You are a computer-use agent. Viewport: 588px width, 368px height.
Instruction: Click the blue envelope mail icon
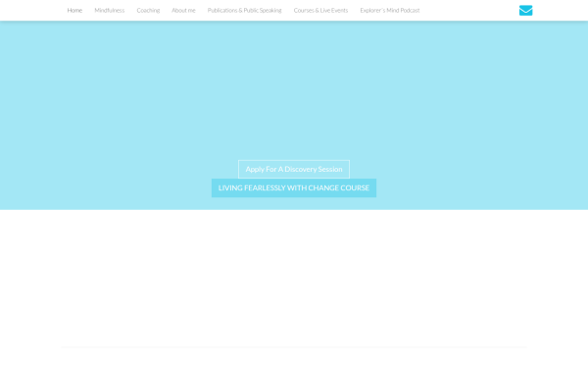(525, 11)
